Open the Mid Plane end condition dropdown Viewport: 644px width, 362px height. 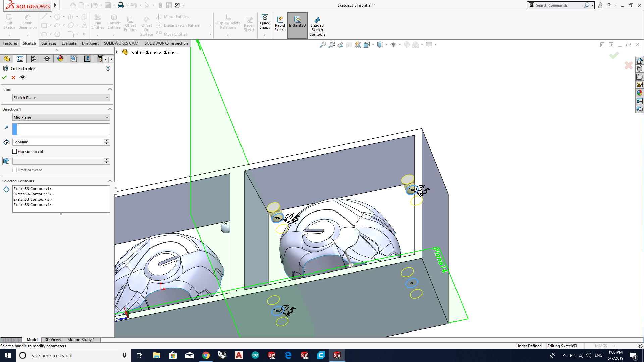[x=61, y=117]
